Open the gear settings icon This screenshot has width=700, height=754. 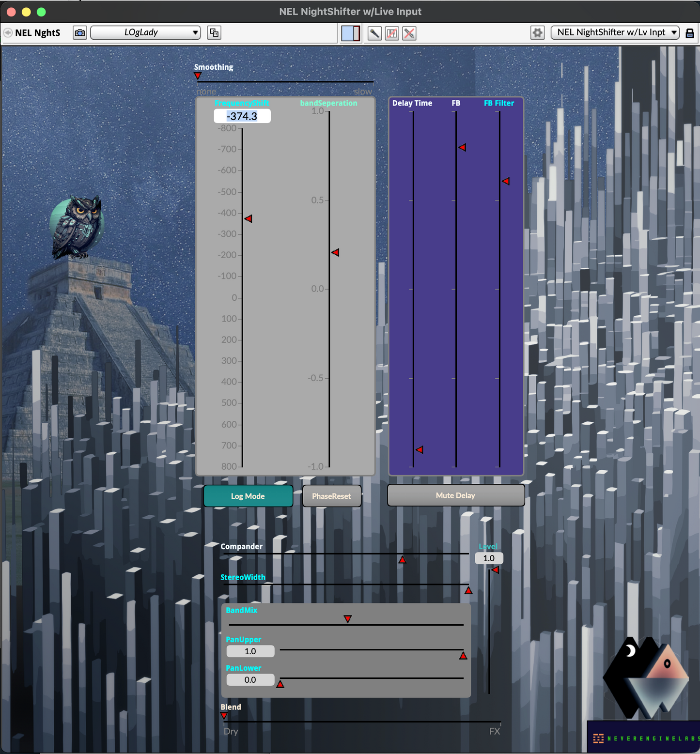537,33
